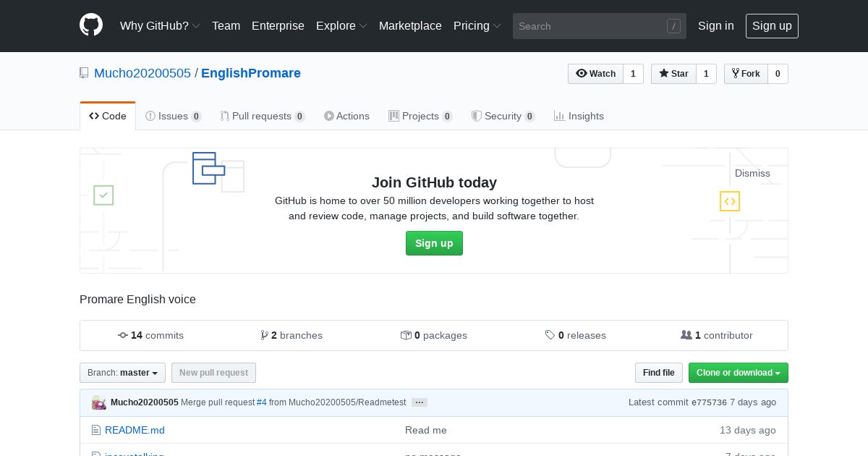Image resolution: width=868 pixels, height=456 pixels.
Task: Open the commit author Mucho20200505 link
Action: (145, 402)
